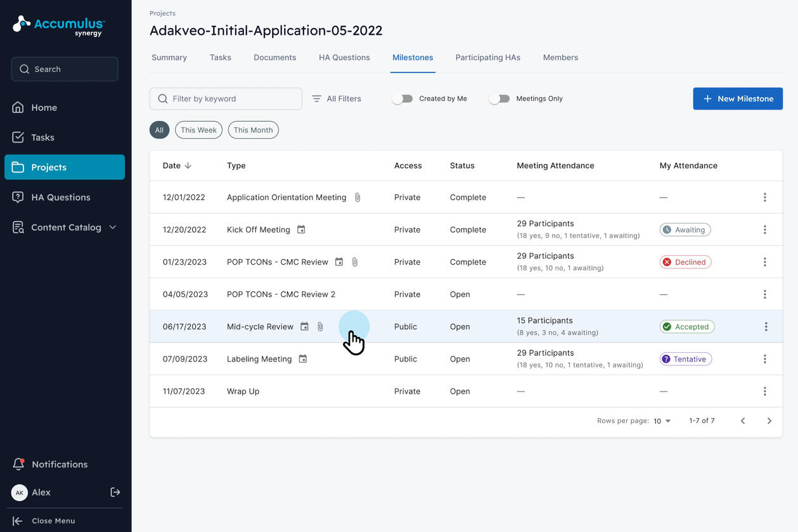Click the calendar icon beside Kick Off Meeting
798x532 pixels.
tap(301, 230)
